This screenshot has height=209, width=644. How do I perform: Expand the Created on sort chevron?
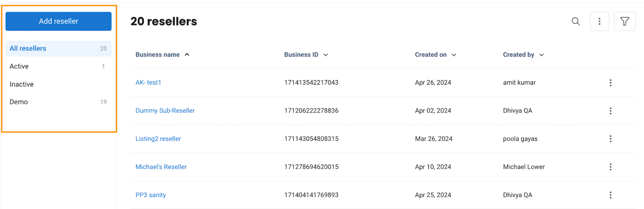pos(454,55)
